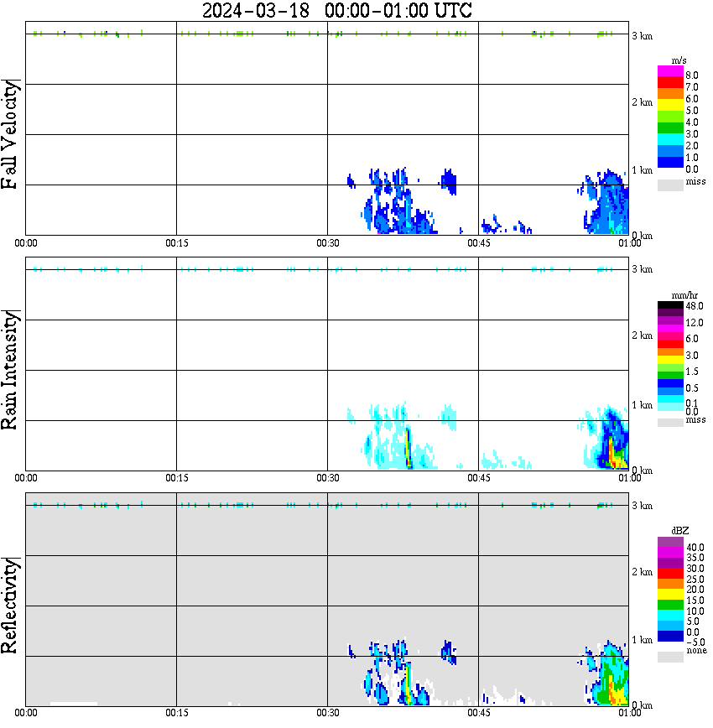The image size is (713, 728).
Task: Select the cyan swatch in the m/s legend
Action: point(671,139)
